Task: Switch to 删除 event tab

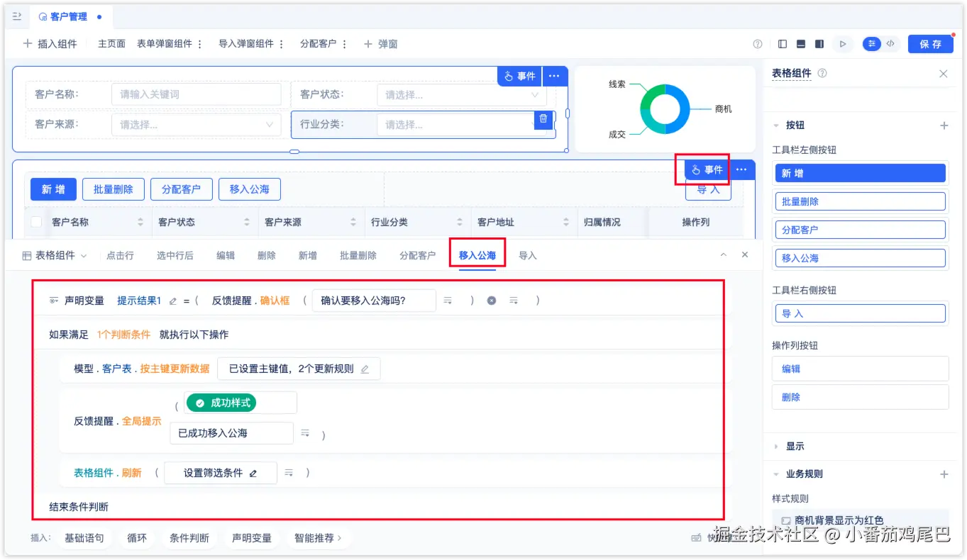Action: 267,255
